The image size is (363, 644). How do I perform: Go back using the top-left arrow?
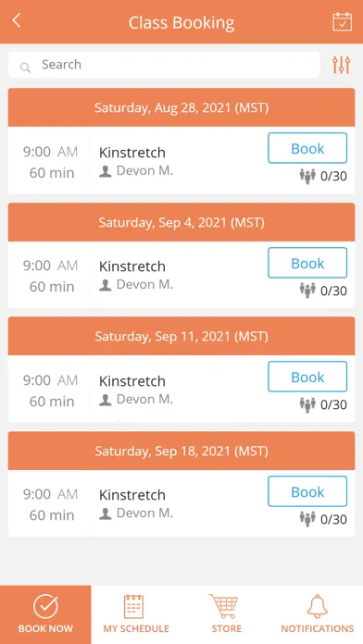pyautogui.click(x=17, y=20)
